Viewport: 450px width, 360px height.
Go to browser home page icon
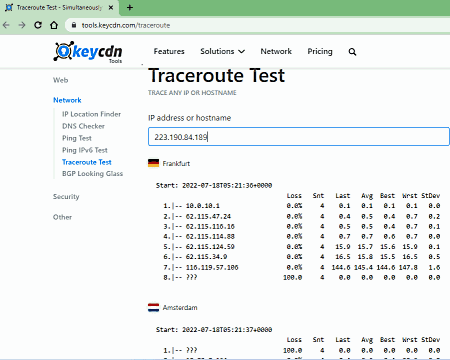[54, 25]
